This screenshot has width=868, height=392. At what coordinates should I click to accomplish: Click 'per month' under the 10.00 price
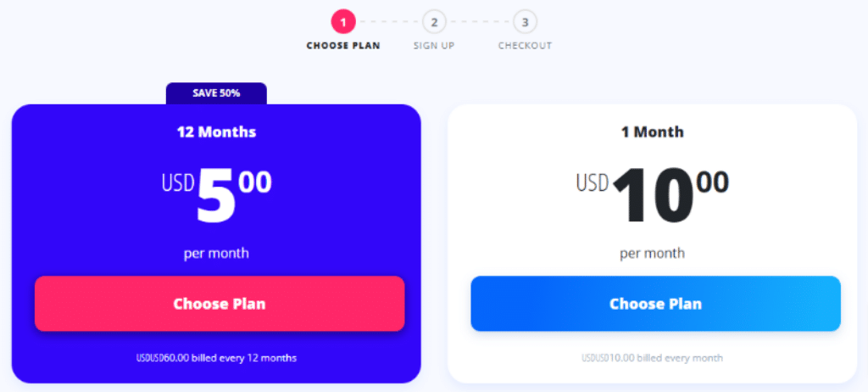(652, 254)
